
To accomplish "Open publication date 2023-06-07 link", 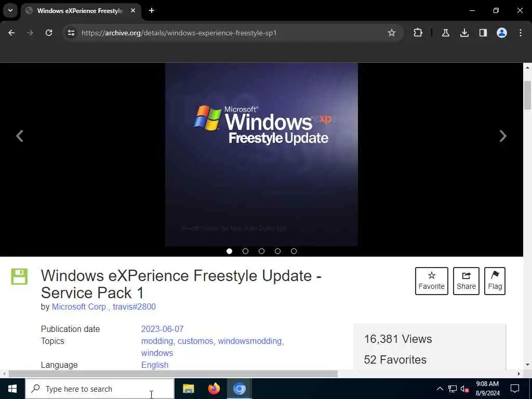I will 162,329.
